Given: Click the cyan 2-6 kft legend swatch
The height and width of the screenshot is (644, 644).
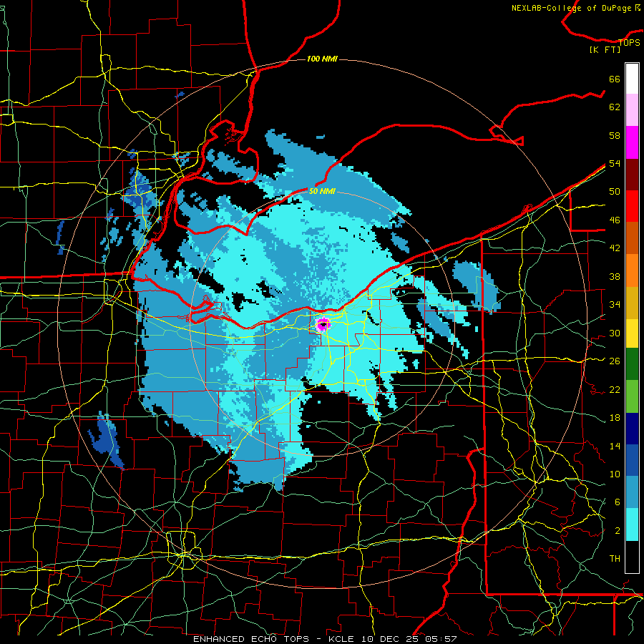Looking at the screenshot, I should [632, 525].
